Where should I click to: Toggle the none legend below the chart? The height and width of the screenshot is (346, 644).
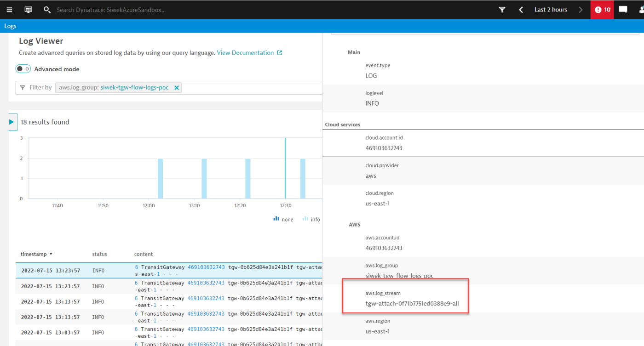point(283,219)
